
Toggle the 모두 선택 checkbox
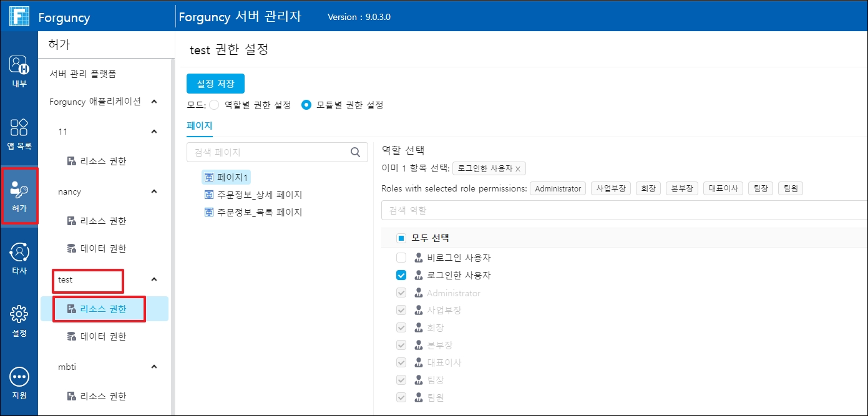(x=401, y=238)
